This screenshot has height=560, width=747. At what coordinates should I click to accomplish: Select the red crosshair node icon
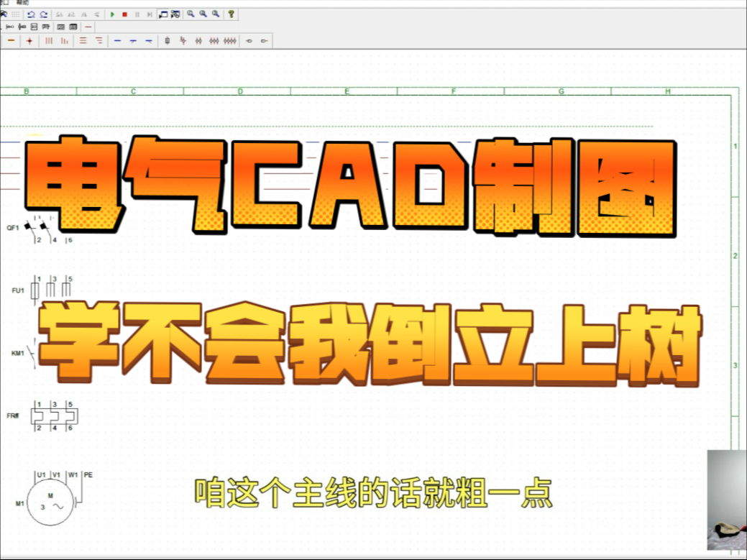pyautogui.click(x=29, y=41)
